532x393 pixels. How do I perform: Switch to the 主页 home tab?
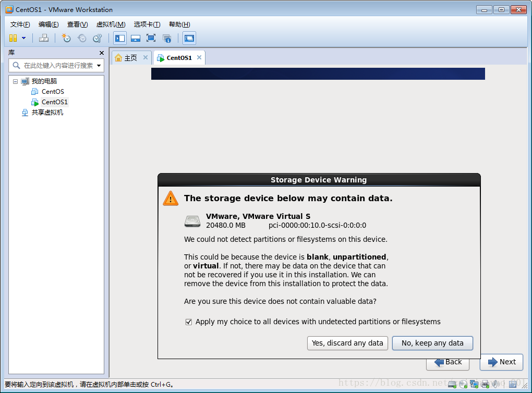[130, 58]
